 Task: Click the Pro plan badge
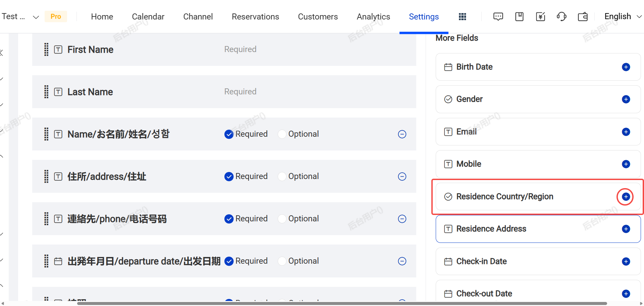[x=56, y=16]
